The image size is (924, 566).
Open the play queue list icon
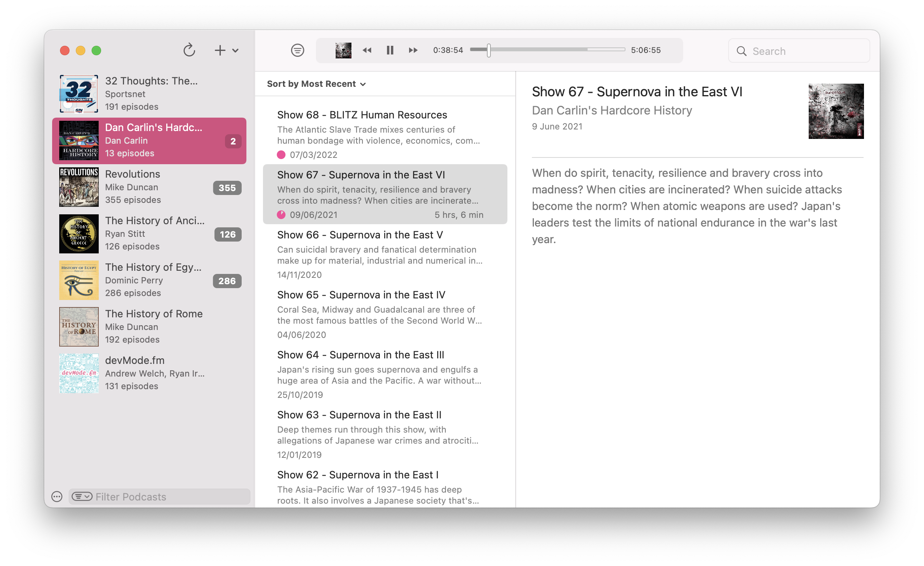pos(297,50)
